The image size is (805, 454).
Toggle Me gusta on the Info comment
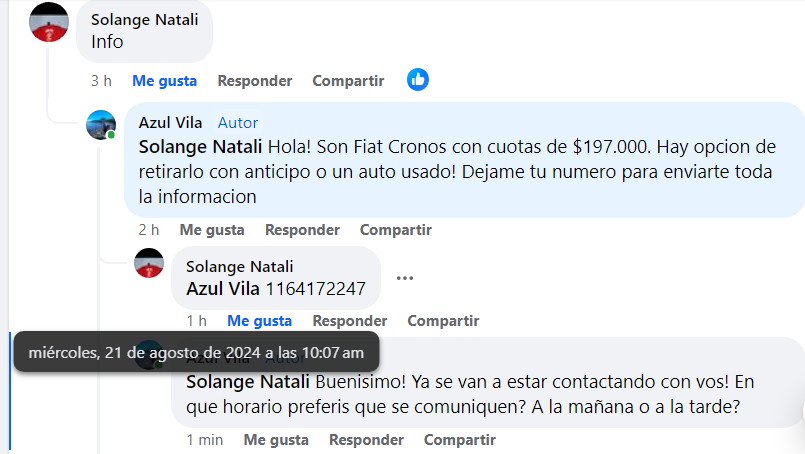(x=164, y=81)
